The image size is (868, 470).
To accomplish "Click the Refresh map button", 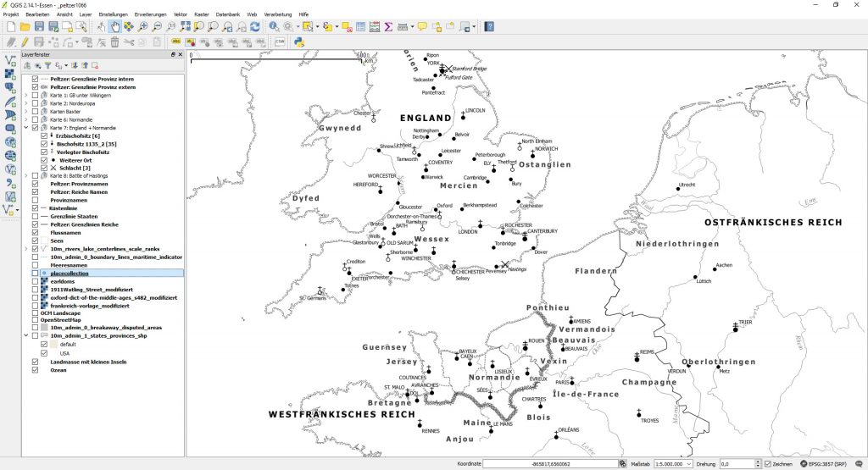I will coord(255,27).
